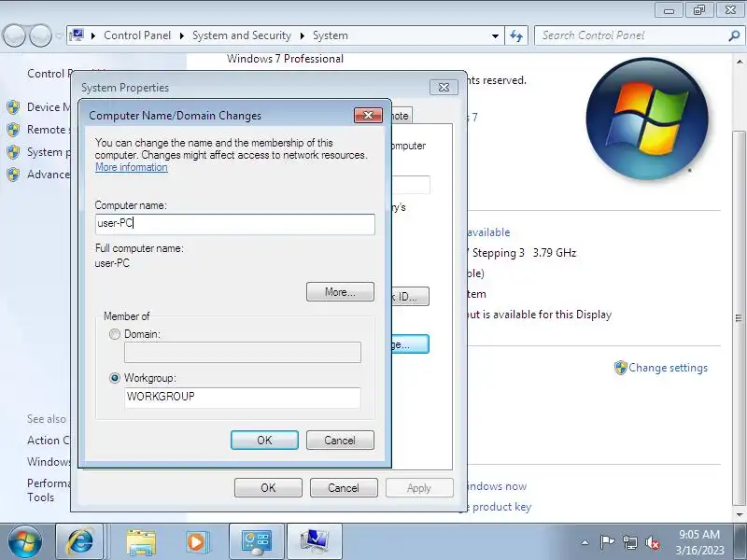Minimize the Control Panel window
Image resolution: width=747 pixels, height=560 pixels.
pos(669,10)
